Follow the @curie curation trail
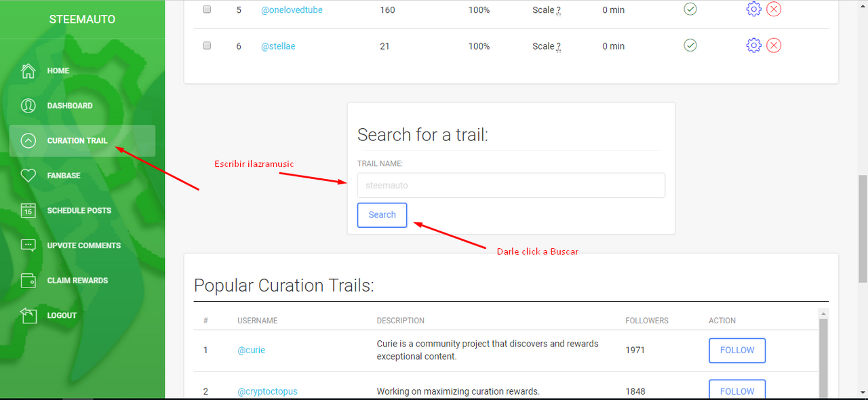 click(737, 351)
